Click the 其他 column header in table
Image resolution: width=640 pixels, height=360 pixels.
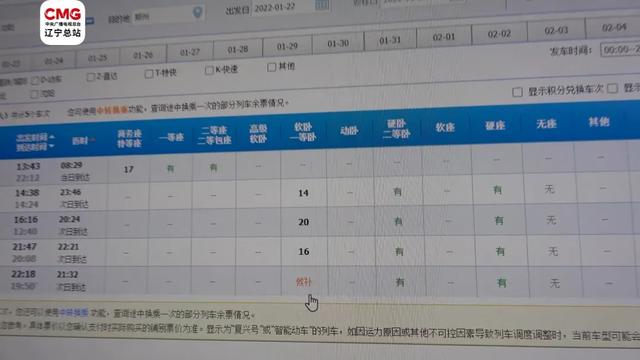599,121
